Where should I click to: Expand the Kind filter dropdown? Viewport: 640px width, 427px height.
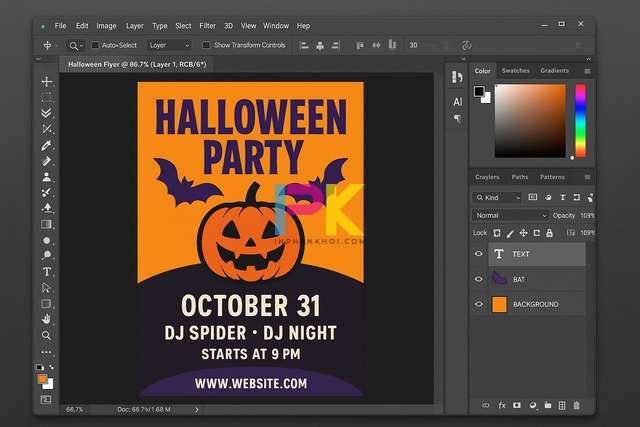pyautogui.click(x=498, y=197)
